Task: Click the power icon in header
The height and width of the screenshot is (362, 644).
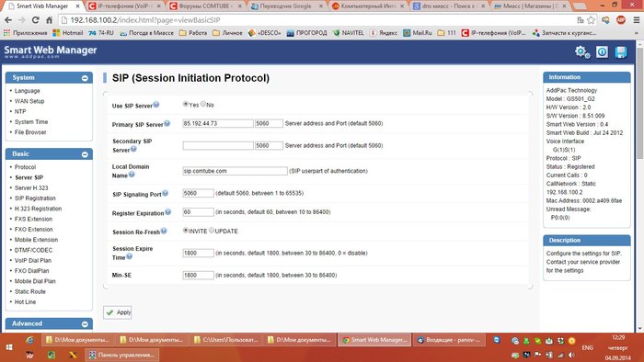Action: 602,52
